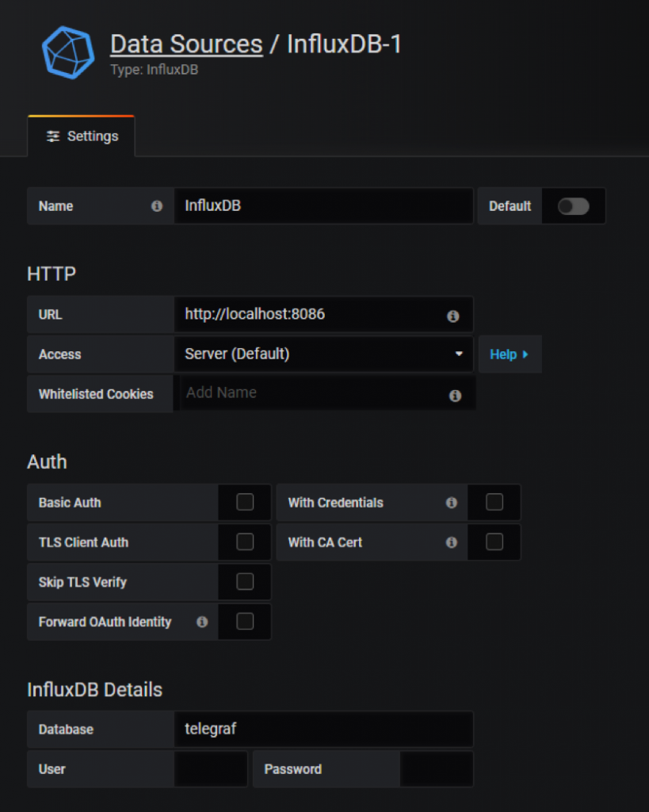The image size is (649, 812).
Task: Click the Name input field containing InfluxDB
Action: click(x=323, y=206)
